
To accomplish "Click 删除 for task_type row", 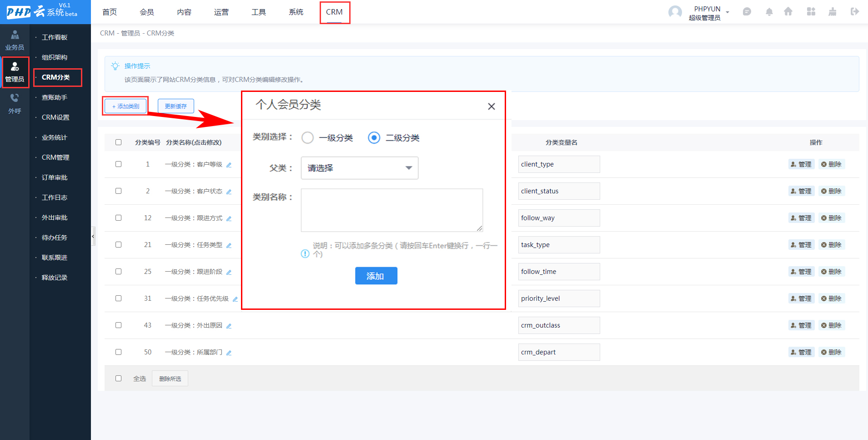I will point(832,245).
